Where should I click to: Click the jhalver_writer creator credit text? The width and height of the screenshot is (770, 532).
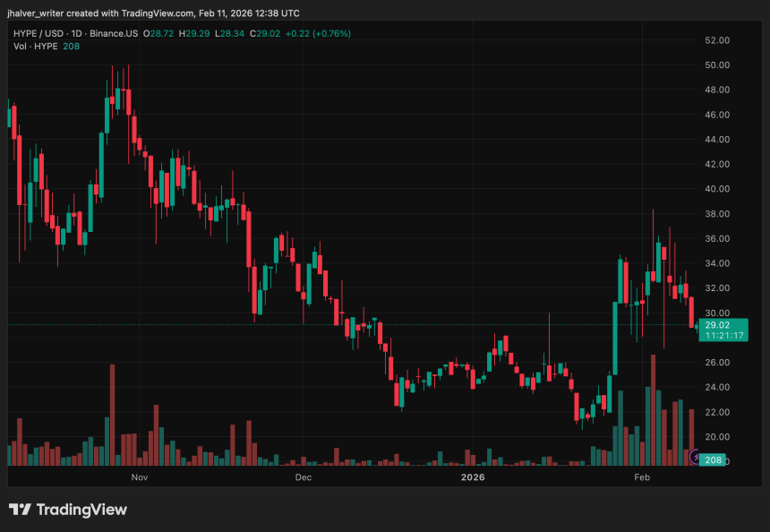pos(34,13)
